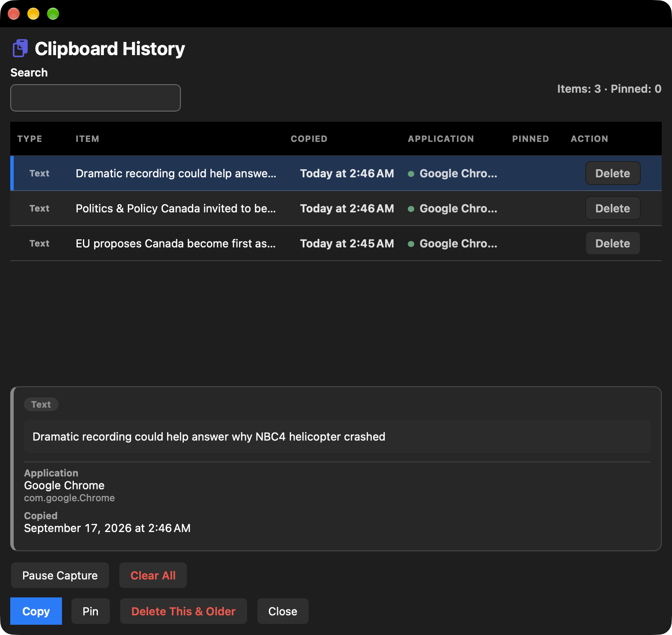Delete the Dramatic recording clipboard entry

[x=613, y=173]
